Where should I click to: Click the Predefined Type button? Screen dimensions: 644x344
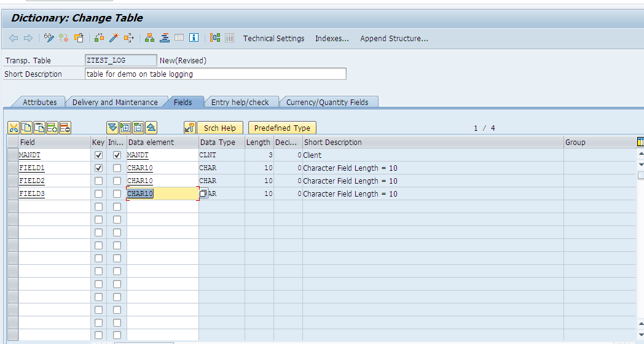(282, 128)
